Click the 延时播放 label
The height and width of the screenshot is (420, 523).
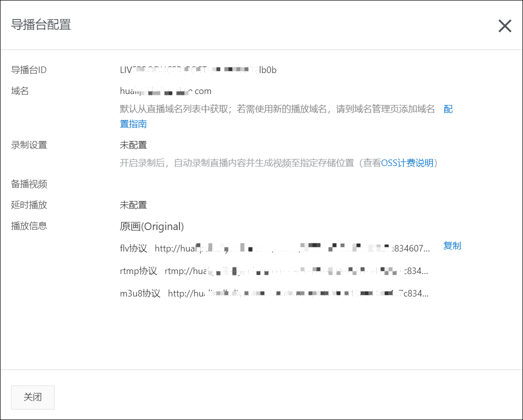pyautogui.click(x=29, y=205)
